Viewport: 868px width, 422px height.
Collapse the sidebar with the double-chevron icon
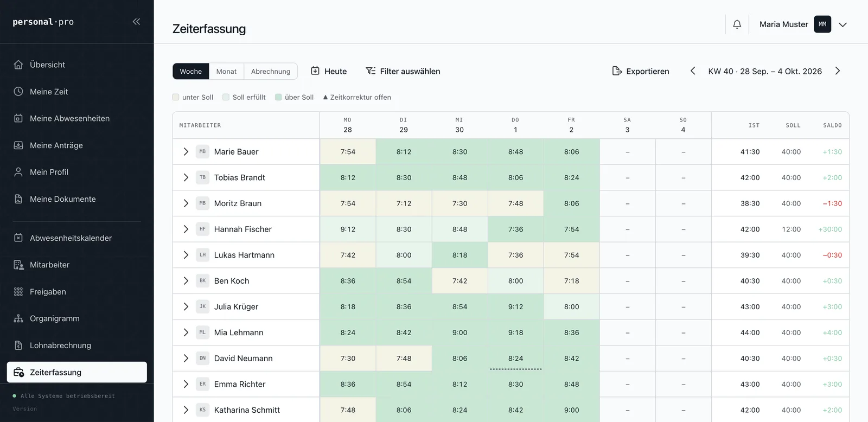pos(136,22)
